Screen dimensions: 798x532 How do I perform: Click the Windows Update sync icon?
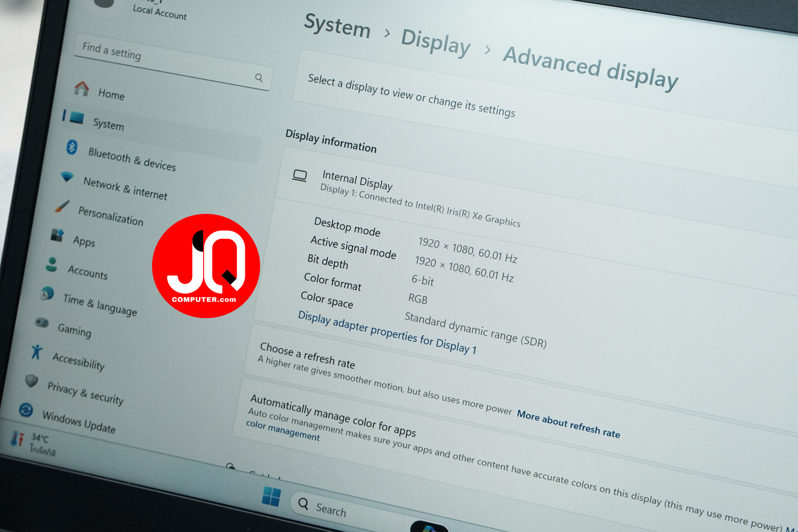click(x=26, y=410)
